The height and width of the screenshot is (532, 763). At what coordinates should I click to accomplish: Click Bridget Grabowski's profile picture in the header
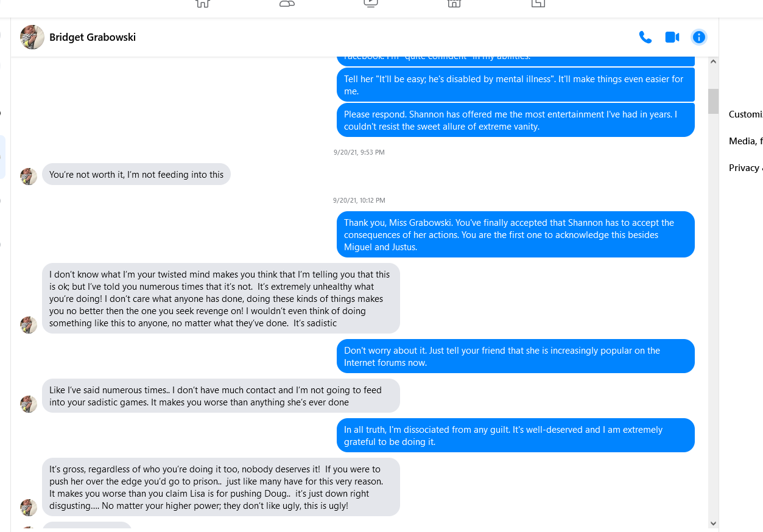coord(32,37)
